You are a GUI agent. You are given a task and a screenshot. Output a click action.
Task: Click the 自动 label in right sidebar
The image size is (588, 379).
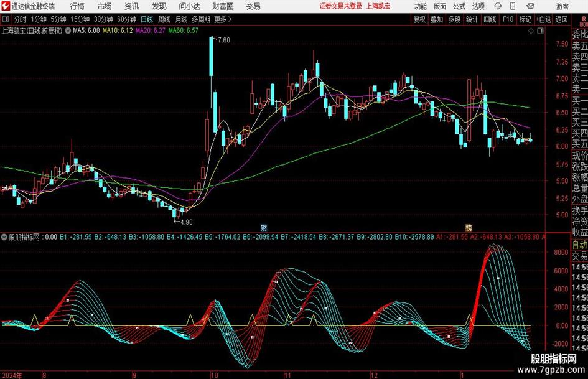(x=580, y=245)
